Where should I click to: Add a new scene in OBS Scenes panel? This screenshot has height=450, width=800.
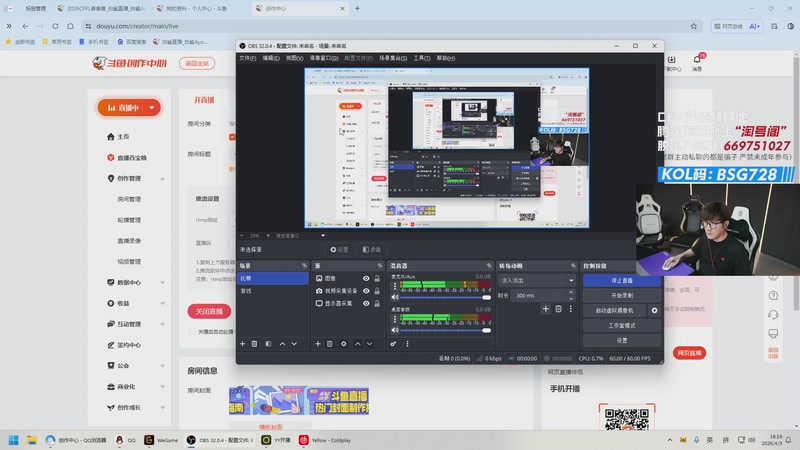[x=242, y=344]
